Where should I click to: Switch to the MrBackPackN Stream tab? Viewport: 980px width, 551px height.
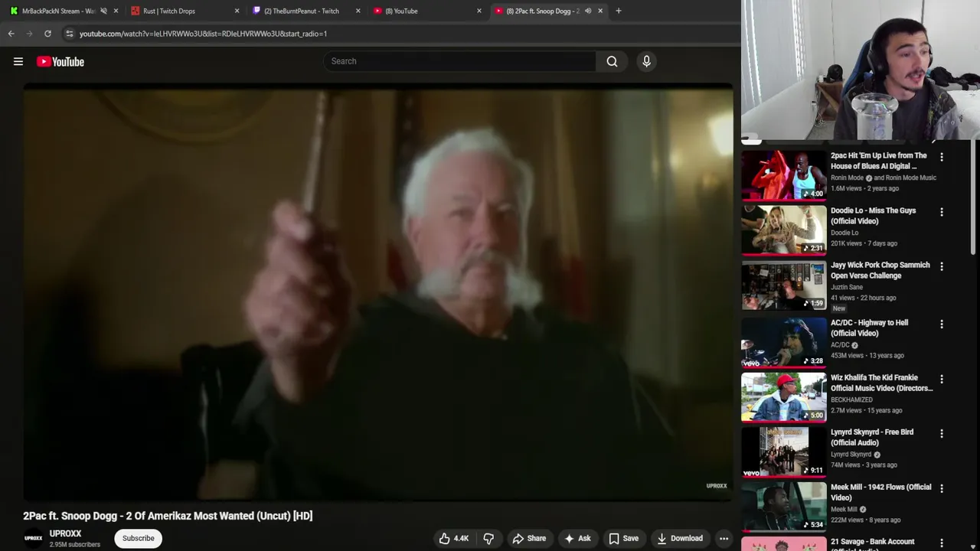(57, 11)
